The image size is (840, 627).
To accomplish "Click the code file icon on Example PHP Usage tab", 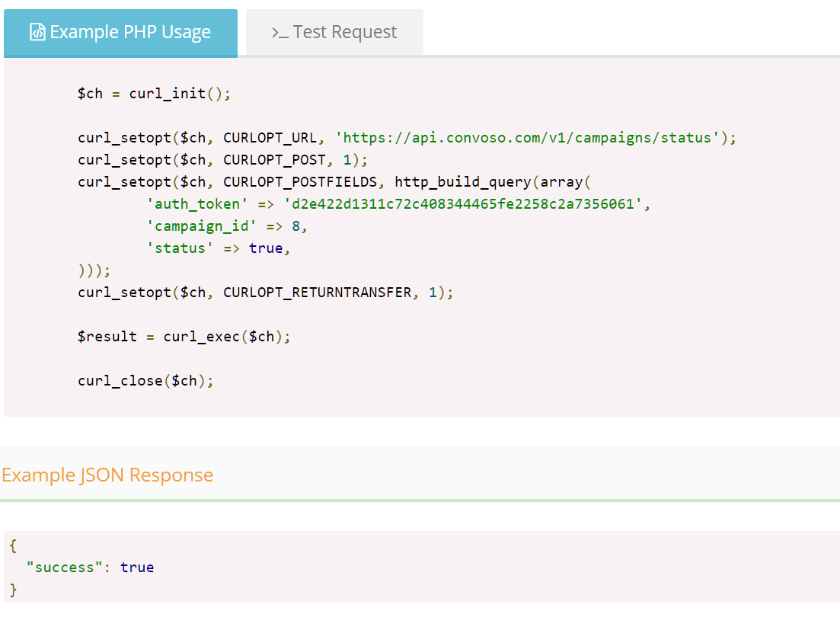I will (x=37, y=33).
